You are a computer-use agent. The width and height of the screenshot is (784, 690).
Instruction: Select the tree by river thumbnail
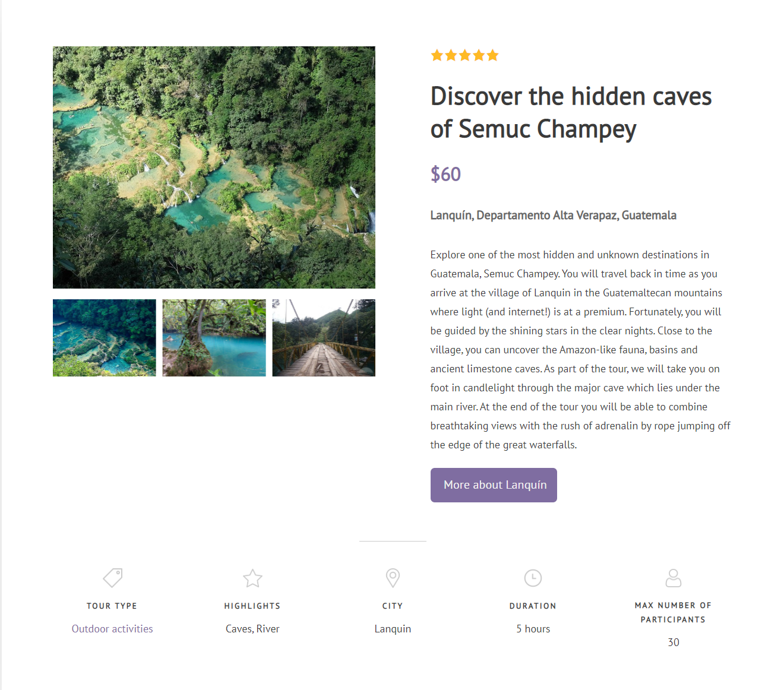[214, 338]
